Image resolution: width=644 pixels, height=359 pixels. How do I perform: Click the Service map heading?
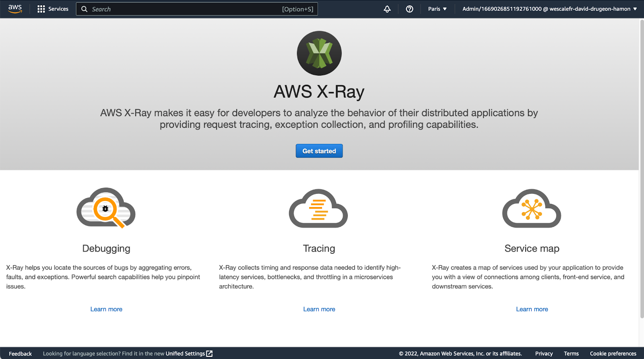[532, 248]
